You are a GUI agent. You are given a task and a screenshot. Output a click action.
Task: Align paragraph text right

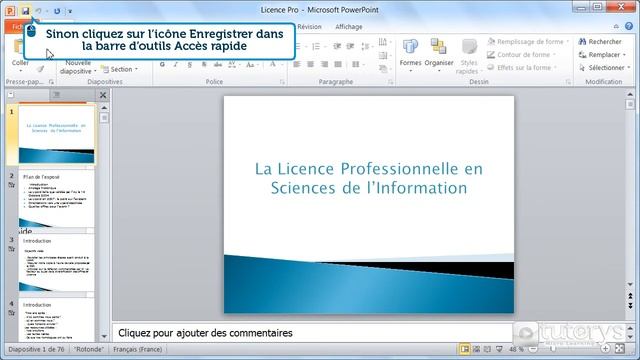point(324,64)
